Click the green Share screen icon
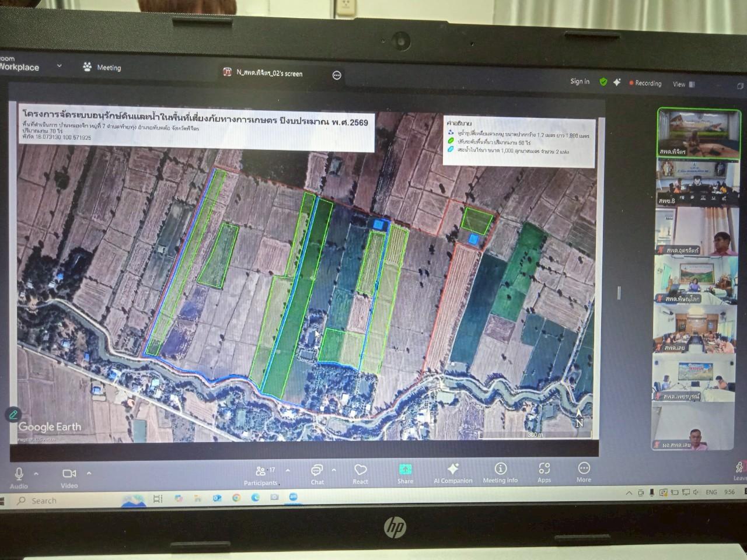This screenshot has width=747, height=560. 405,470
